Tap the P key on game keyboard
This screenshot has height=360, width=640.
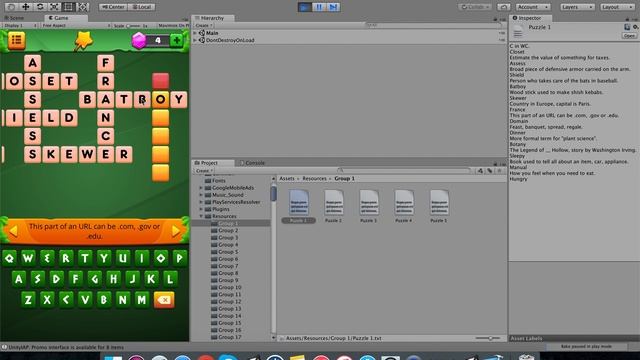(x=179, y=258)
